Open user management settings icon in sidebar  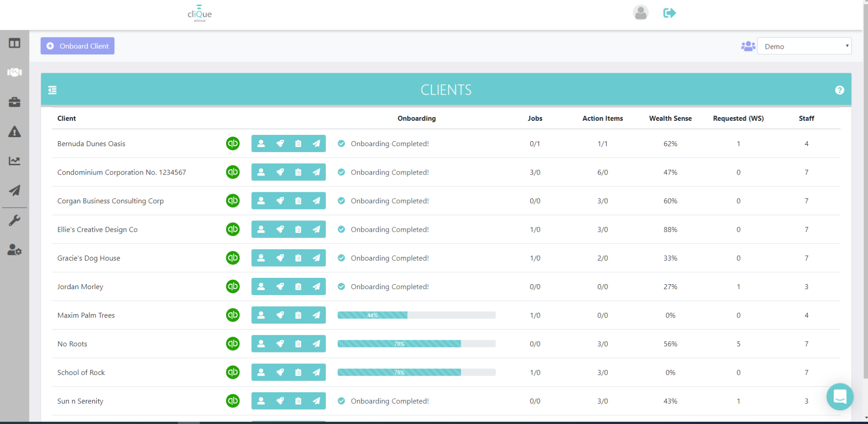tap(14, 250)
